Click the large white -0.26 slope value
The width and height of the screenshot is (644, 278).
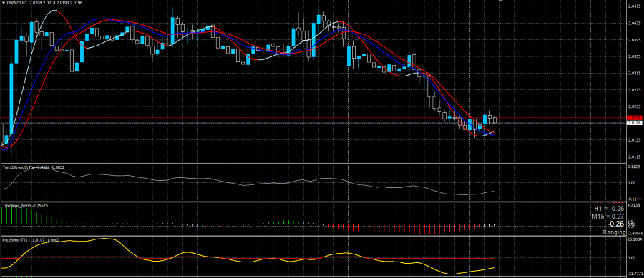[x=615, y=224]
